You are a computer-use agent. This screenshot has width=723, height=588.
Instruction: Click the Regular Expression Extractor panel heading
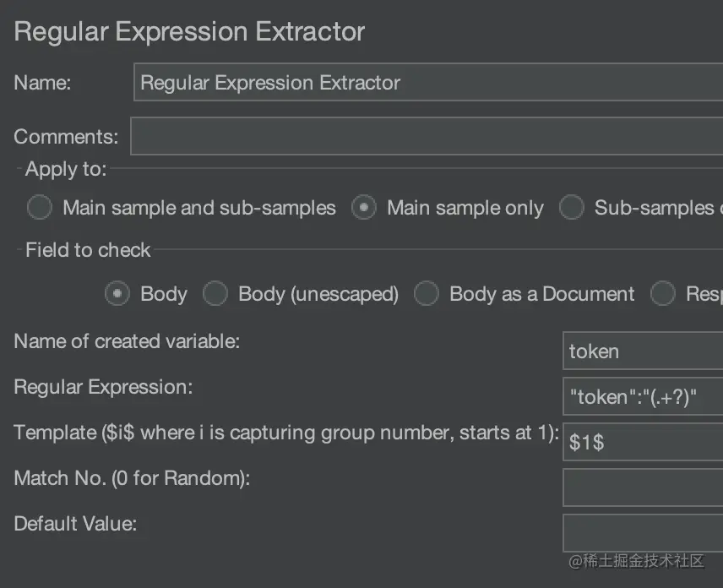[x=190, y=32]
